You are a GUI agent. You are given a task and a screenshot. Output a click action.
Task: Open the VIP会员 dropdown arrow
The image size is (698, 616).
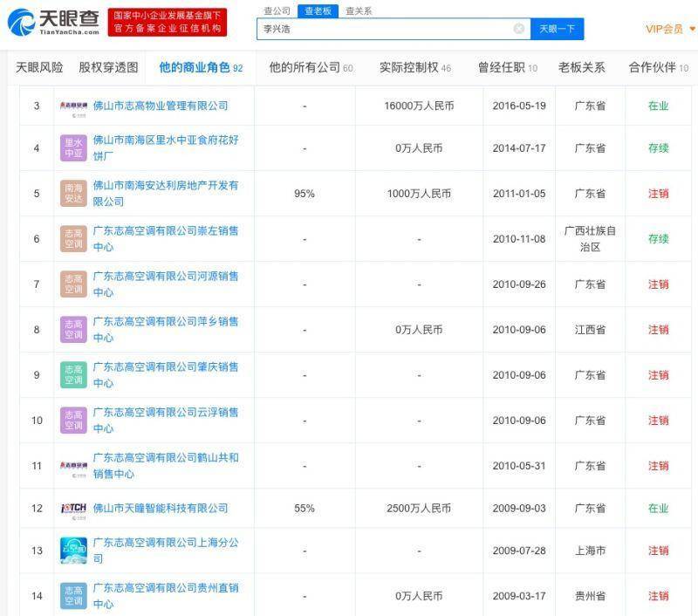(692, 29)
